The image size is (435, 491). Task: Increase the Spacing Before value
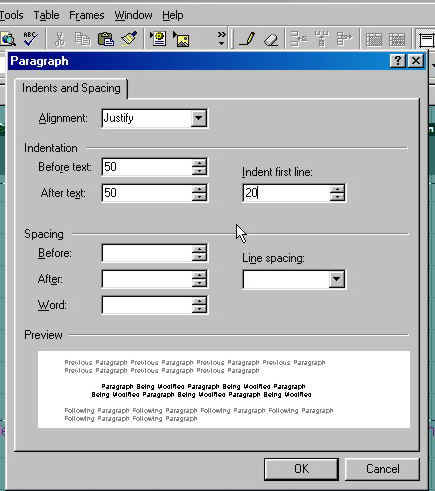tap(199, 249)
